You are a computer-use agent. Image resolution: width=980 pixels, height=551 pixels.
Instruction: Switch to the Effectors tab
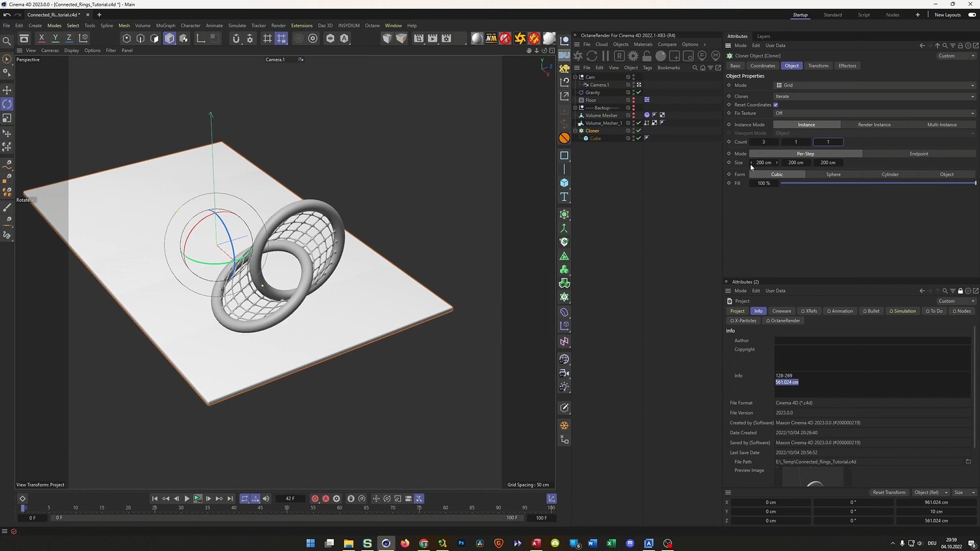(x=847, y=66)
